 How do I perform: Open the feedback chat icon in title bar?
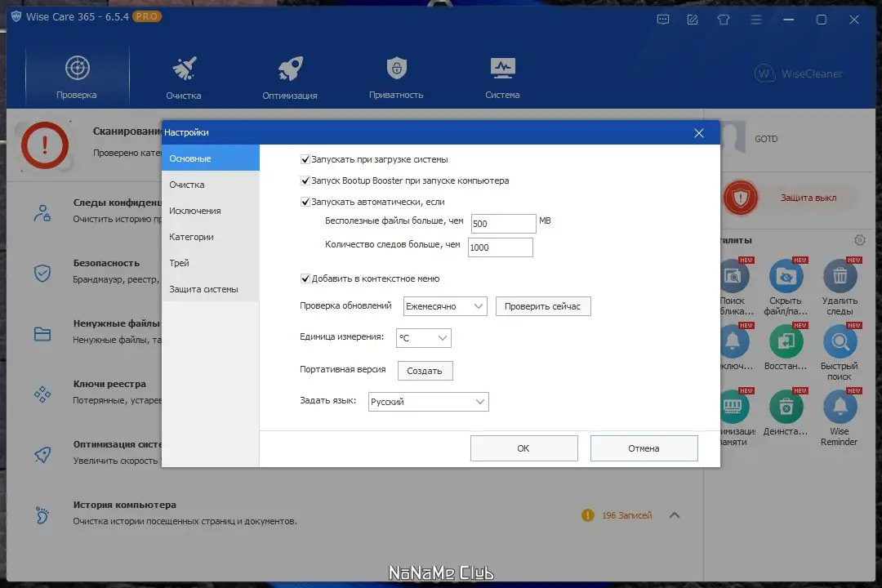click(x=663, y=19)
